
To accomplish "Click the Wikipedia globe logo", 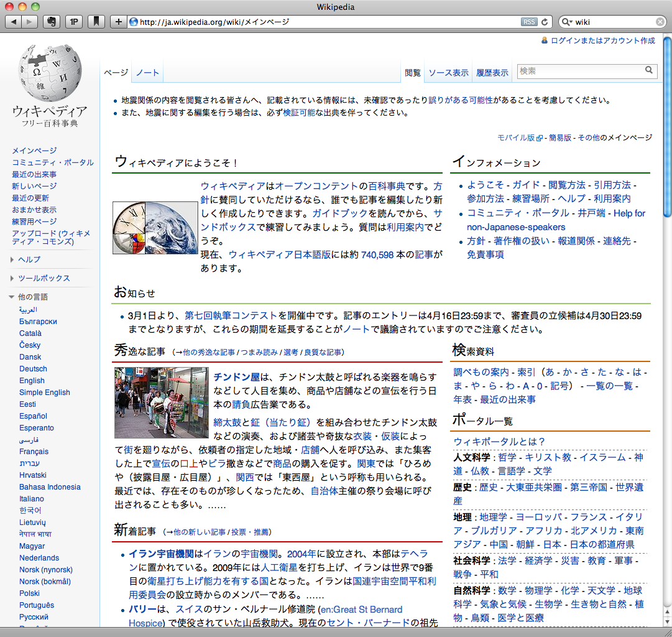I will point(50,73).
